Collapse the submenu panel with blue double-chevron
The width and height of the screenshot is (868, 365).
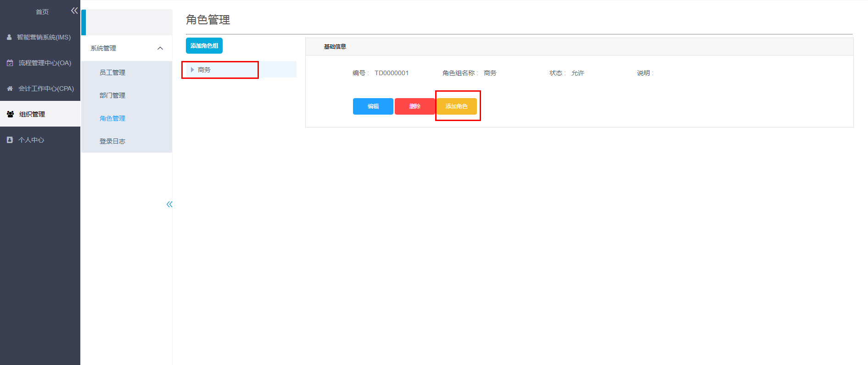click(x=169, y=204)
